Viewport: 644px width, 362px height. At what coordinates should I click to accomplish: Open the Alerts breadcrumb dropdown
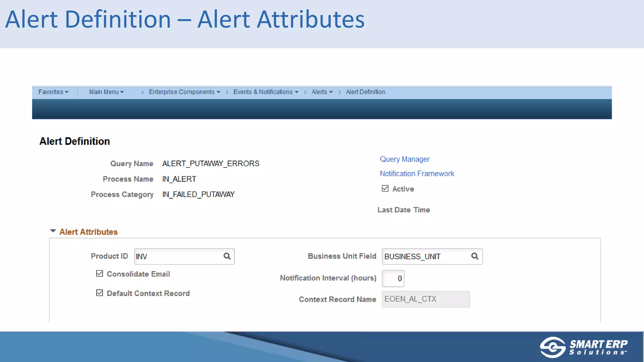click(322, 92)
